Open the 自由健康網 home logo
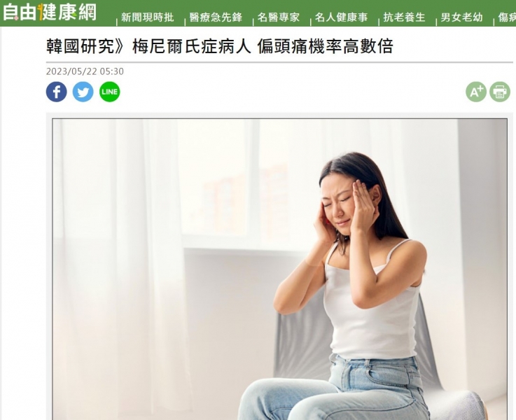 50,13
